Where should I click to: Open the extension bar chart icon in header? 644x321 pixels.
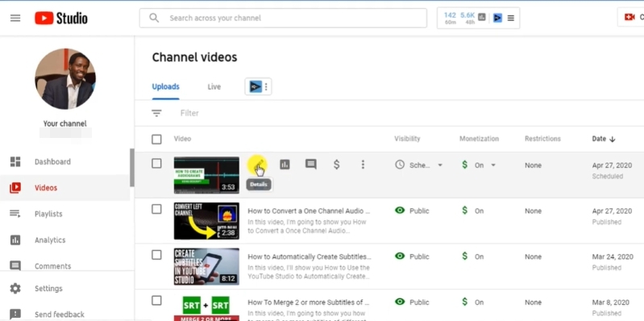pos(482,17)
